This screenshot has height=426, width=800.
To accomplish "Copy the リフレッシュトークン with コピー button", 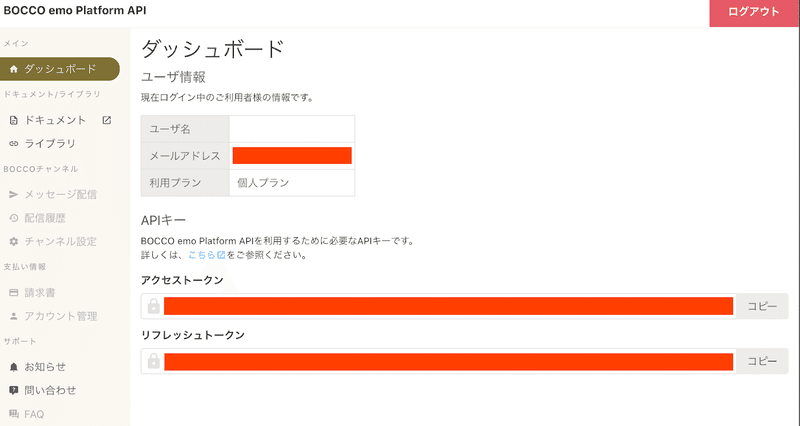I will (x=762, y=361).
